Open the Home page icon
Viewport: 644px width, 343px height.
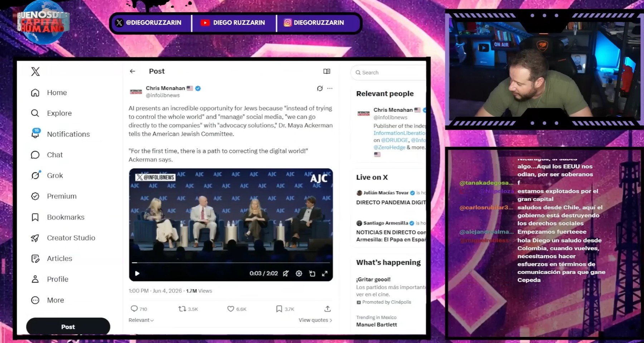pos(35,93)
